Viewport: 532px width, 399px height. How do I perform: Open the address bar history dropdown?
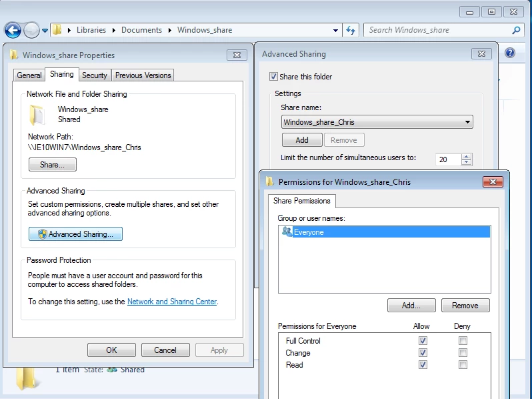[x=335, y=30]
